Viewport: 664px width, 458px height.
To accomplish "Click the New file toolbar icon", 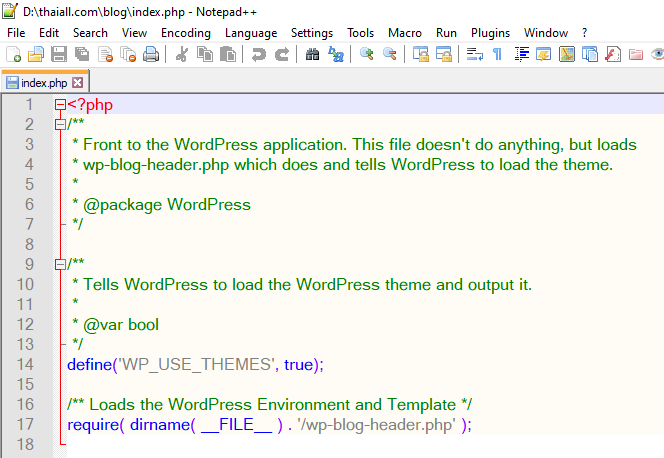I will pyautogui.click(x=14, y=55).
